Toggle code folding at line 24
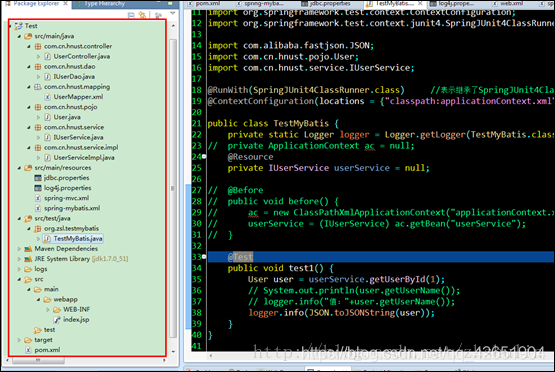 [x=204, y=156]
